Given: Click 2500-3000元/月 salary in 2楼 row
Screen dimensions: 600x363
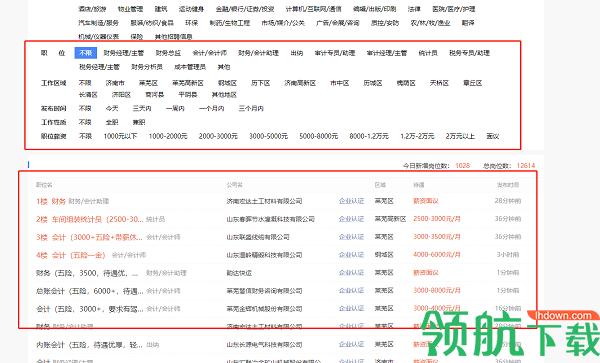Looking at the screenshot, I should (437, 219).
